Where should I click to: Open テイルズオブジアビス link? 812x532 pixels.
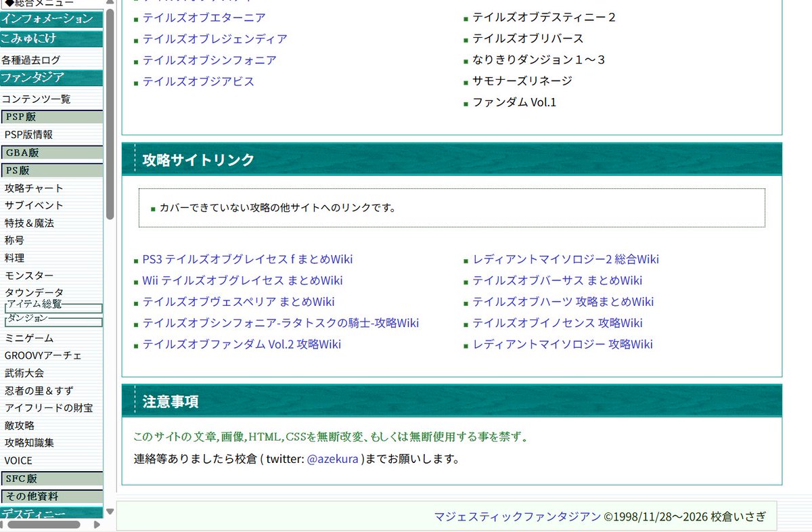198,82
